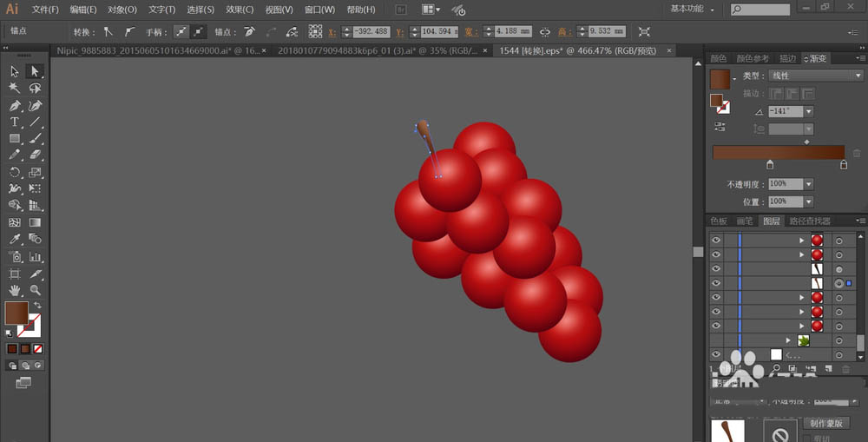Select the Paintbrush tool

pos(35,138)
